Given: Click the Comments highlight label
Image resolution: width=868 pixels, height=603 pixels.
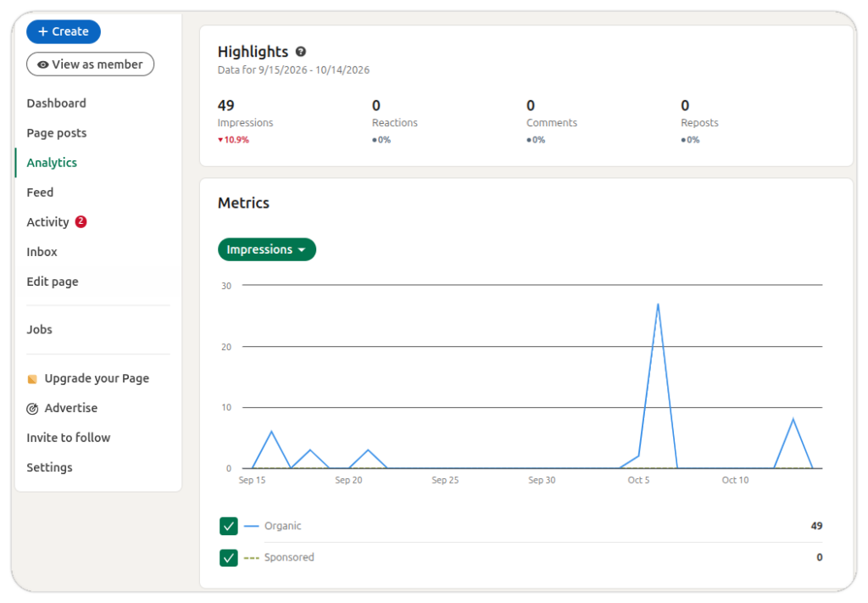Looking at the screenshot, I should coord(552,123).
